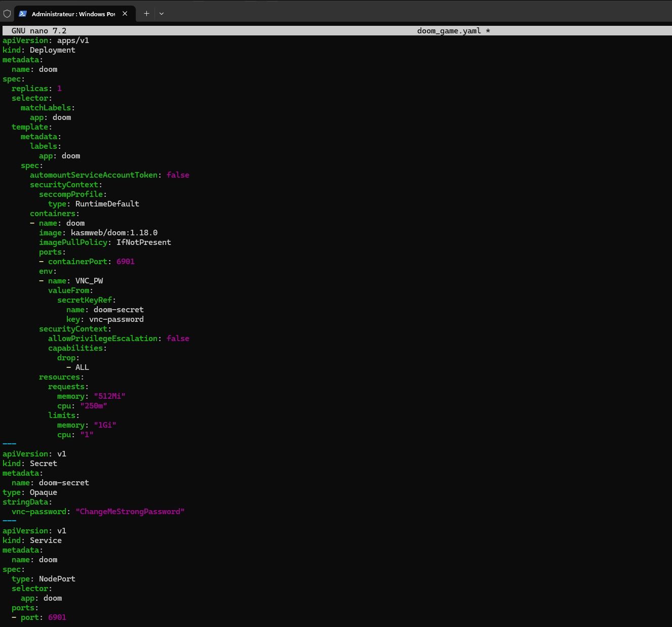672x627 pixels.
Task: Click the 'type: NodePort' line
Action: pos(44,579)
